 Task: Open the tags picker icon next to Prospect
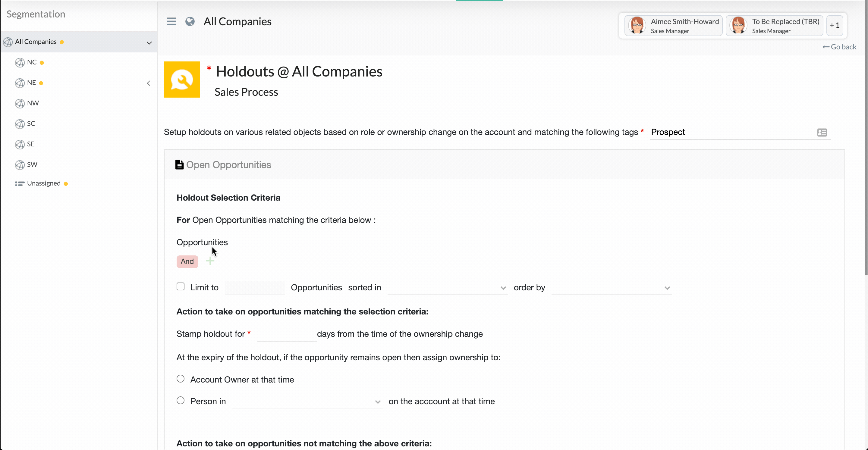822,132
